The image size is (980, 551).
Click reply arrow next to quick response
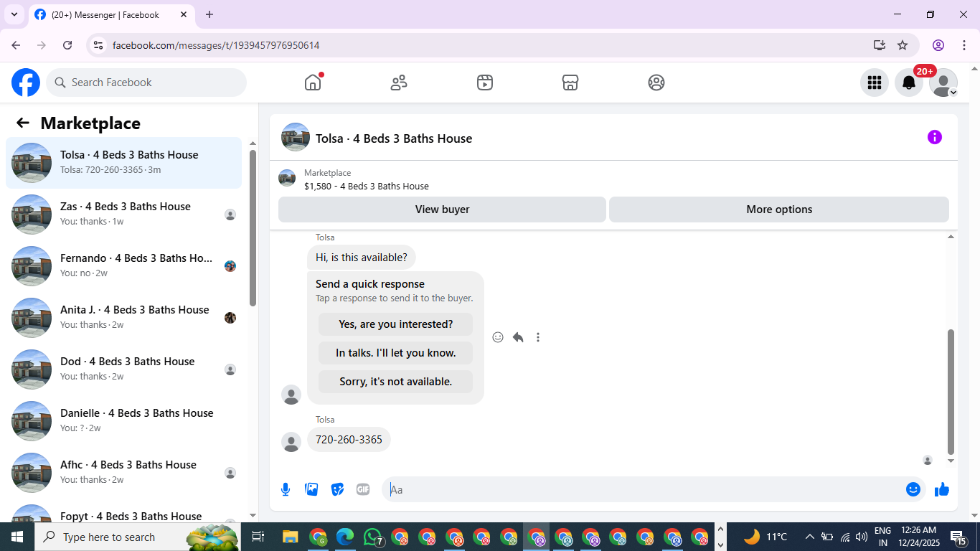(x=518, y=337)
